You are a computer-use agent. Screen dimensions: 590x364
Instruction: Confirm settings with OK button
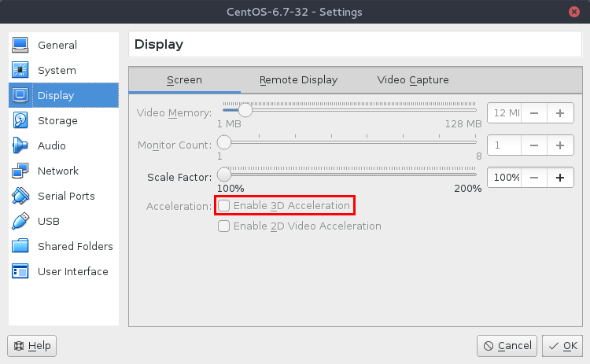click(x=562, y=346)
